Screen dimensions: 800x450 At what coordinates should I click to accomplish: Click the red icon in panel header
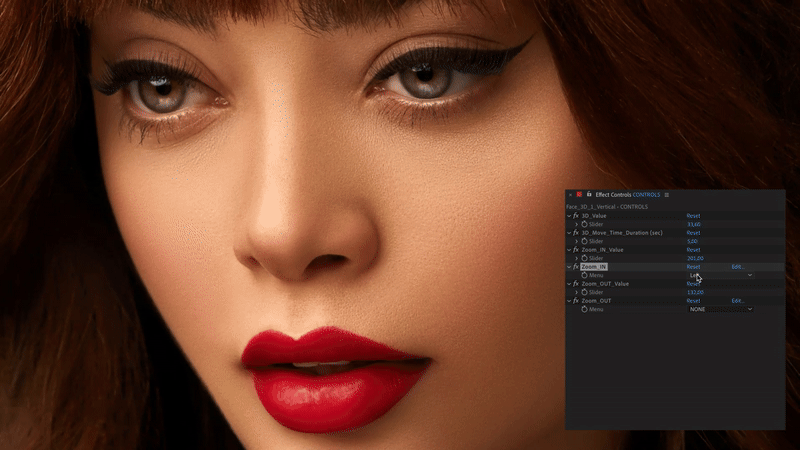[579, 194]
